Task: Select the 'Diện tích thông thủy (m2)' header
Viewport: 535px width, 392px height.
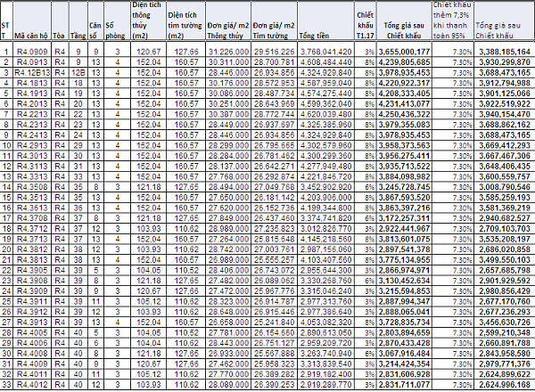Action: pyautogui.click(x=148, y=20)
